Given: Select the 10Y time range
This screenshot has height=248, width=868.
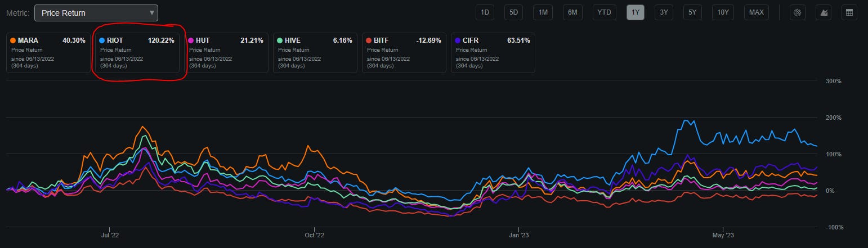Looking at the screenshot, I should [723, 12].
